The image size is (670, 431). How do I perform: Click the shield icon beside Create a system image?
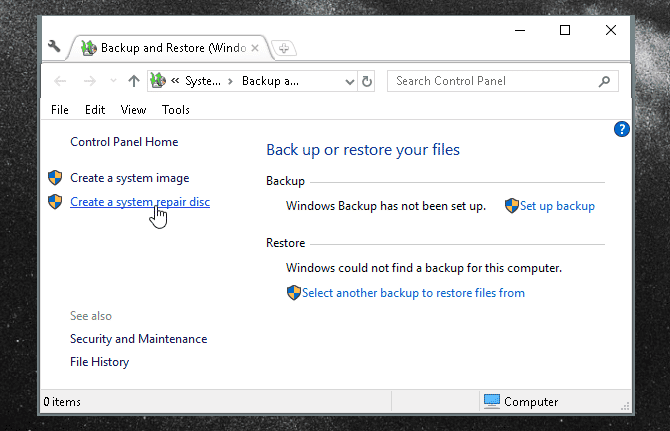pyautogui.click(x=55, y=178)
